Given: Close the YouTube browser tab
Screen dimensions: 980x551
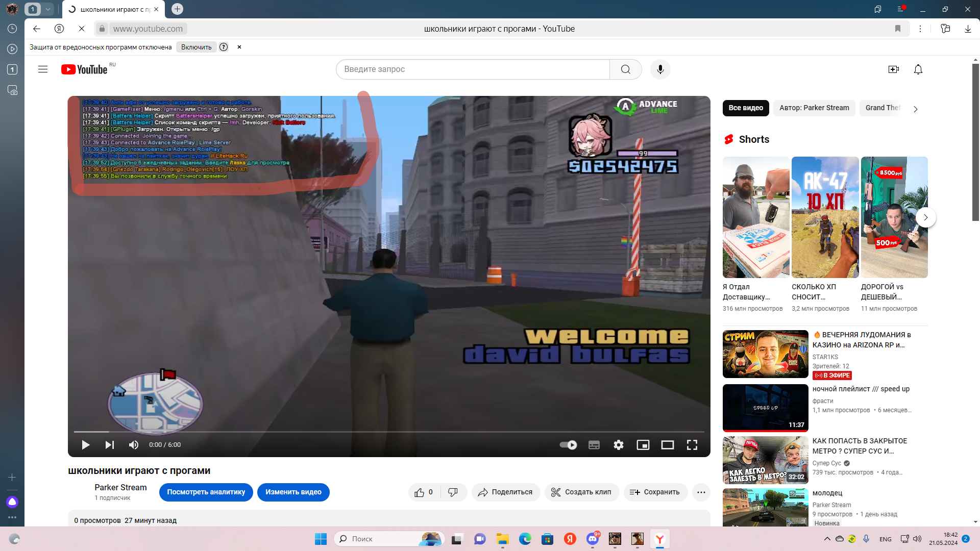Looking at the screenshot, I should point(156,9).
